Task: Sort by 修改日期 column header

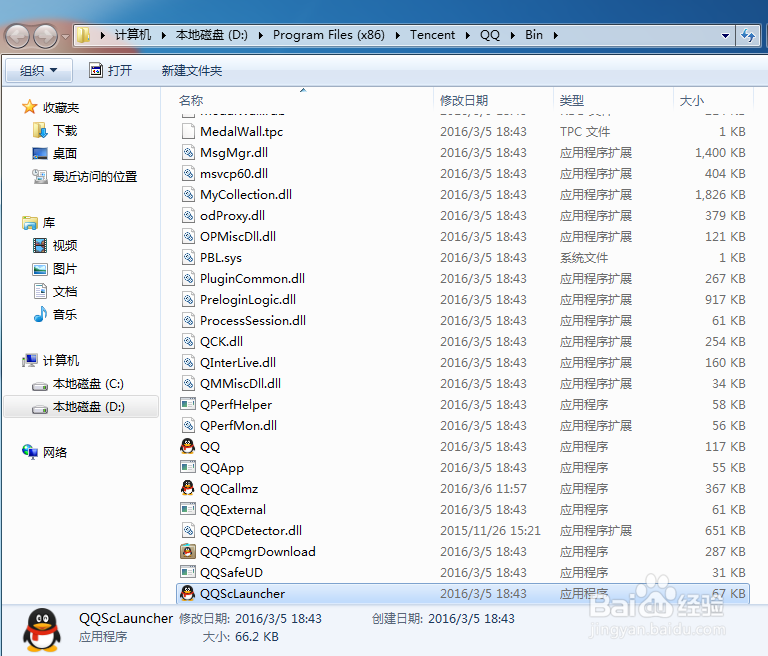Action: coord(464,100)
